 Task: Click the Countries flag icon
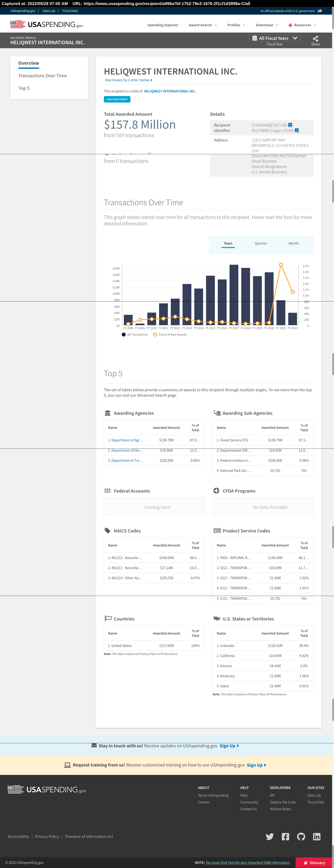coord(108,618)
